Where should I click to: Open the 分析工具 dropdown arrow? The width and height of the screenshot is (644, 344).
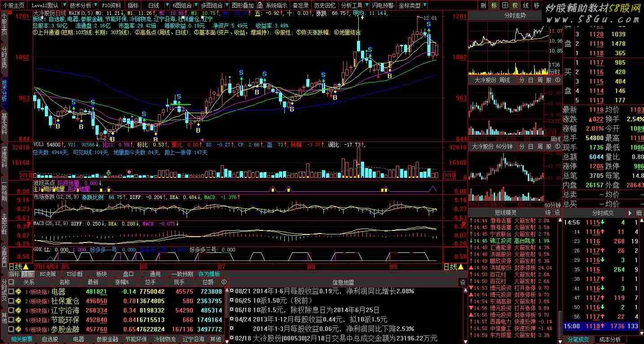click(366, 5)
